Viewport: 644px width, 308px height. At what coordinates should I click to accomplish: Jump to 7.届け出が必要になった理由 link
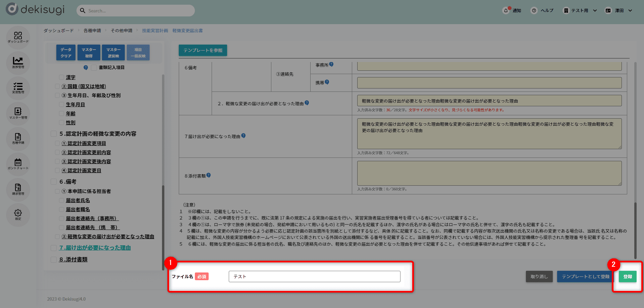[95, 248]
